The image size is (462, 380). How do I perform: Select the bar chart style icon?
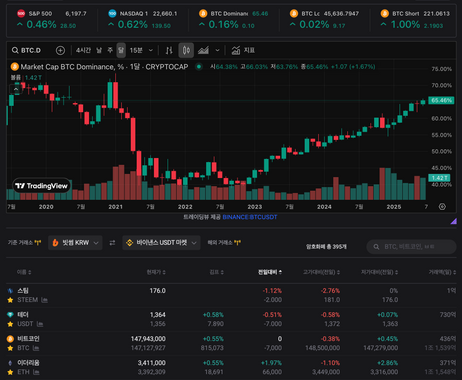pyautogui.click(x=169, y=50)
